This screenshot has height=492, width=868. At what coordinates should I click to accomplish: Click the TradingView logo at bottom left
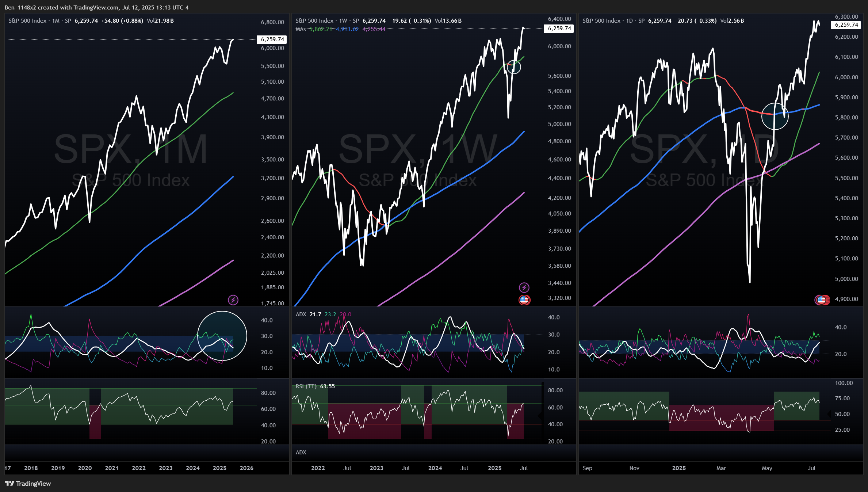click(x=28, y=483)
